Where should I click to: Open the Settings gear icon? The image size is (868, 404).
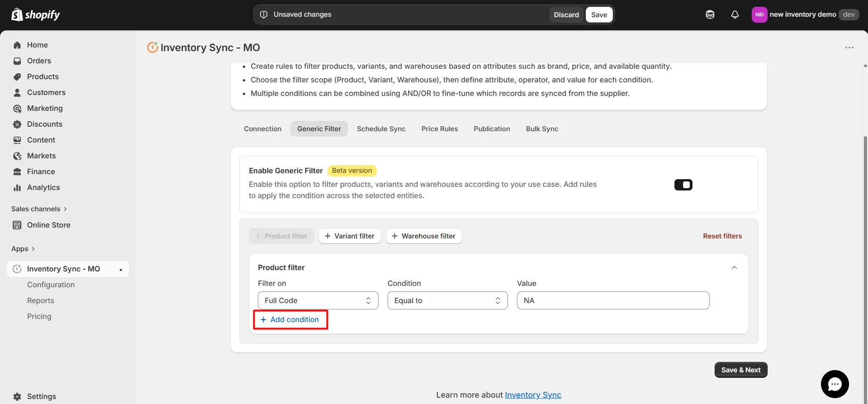17,396
